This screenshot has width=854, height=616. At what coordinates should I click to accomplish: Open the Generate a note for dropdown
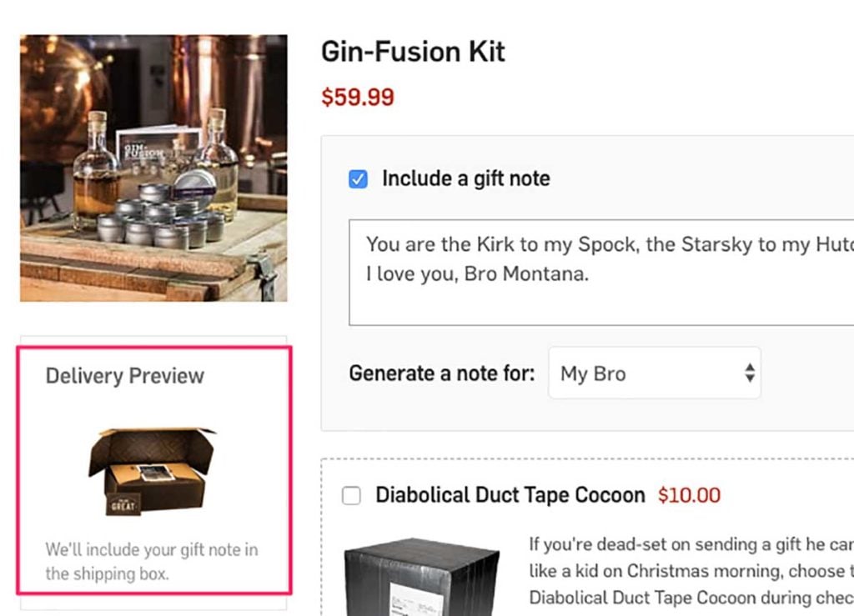click(654, 373)
